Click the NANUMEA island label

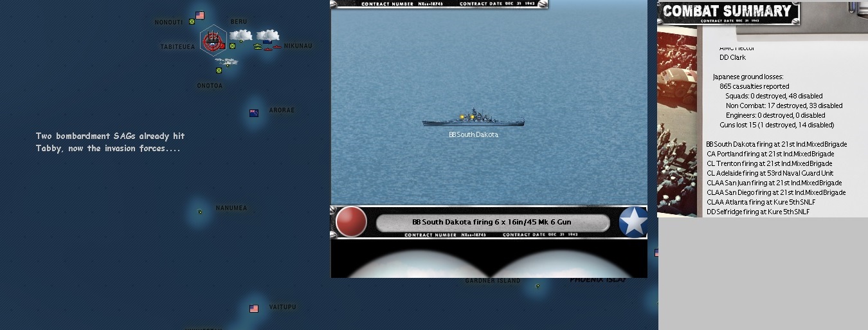[231, 208]
